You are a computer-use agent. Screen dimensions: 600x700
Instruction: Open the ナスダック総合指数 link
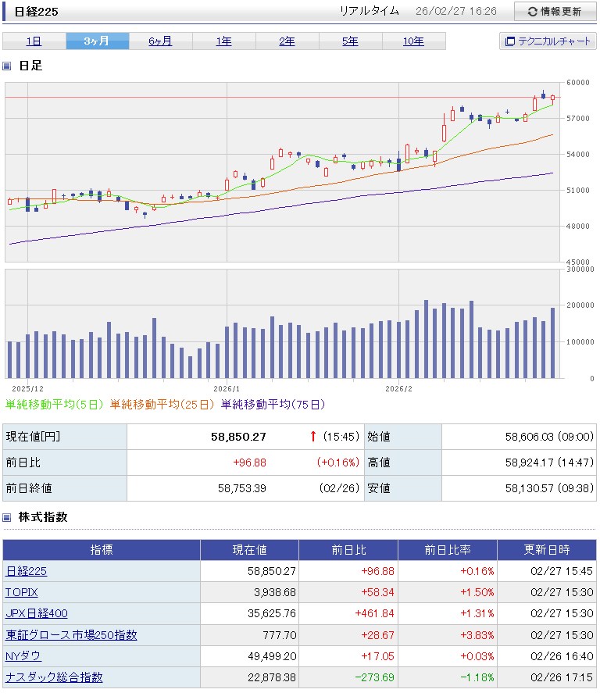coord(54,677)
